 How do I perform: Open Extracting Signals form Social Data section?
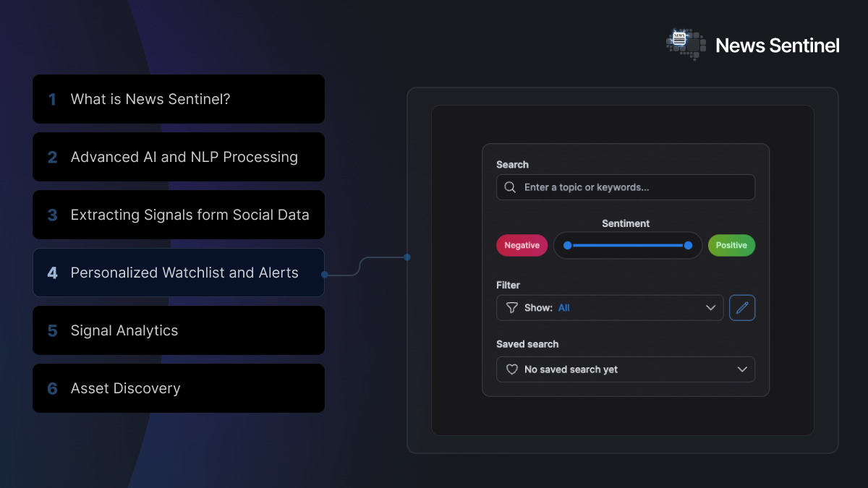click(179, 215)
